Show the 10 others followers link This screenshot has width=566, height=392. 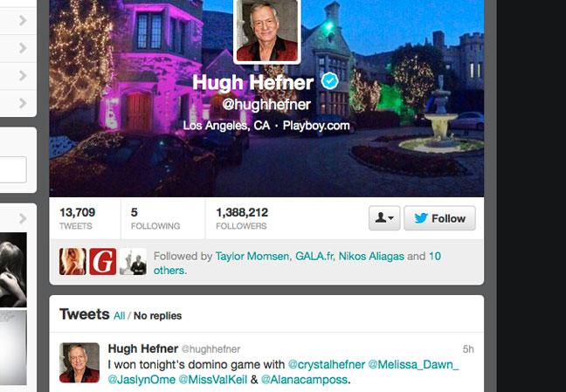click(x=297, y=263)
